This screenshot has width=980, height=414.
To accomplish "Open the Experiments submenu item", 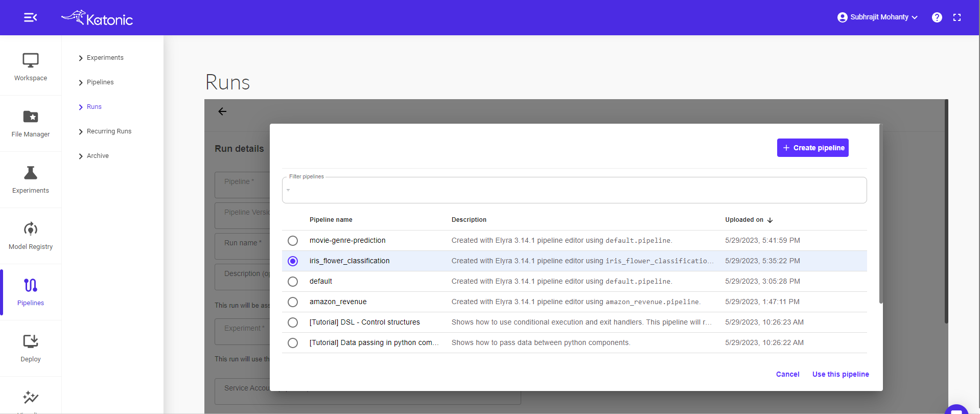I will click(105, 58).
